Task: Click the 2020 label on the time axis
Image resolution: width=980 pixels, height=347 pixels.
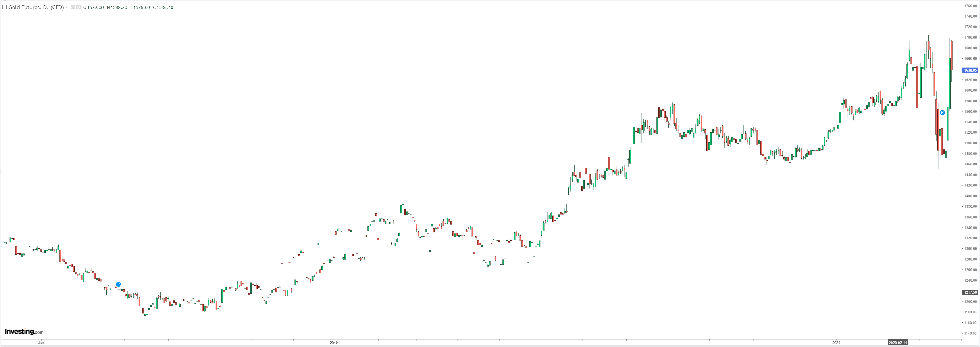Action: coord(836,343)
